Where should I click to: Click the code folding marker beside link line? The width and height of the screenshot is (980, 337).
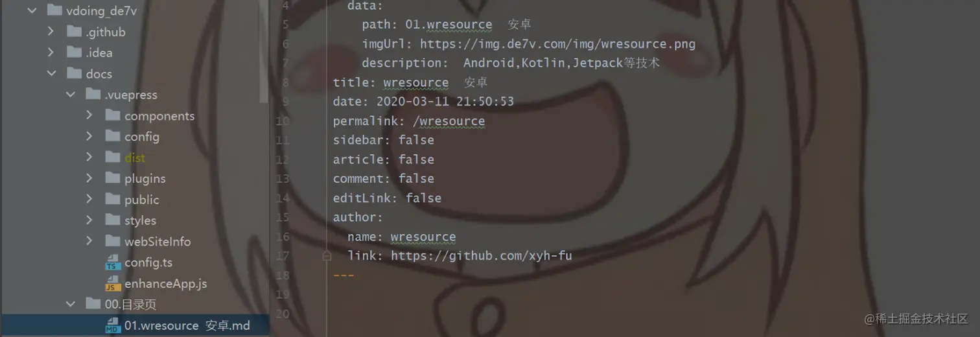coord(327,256)
